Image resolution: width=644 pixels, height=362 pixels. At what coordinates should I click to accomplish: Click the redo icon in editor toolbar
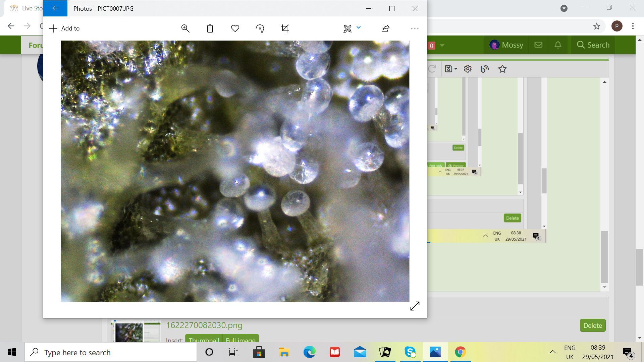coord(432,69)
